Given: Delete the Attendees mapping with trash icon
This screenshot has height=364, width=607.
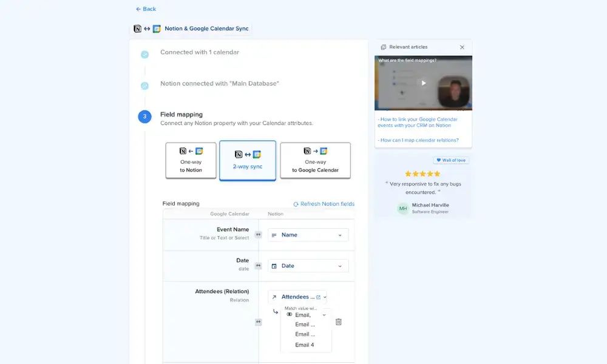Looking at the screenshot, I should coord(338,322).
